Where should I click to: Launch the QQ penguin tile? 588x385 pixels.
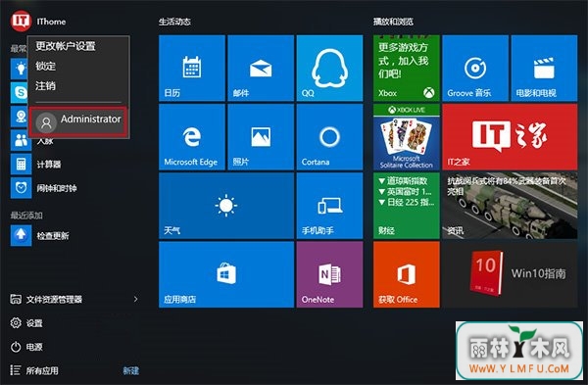tap(329, 68)
